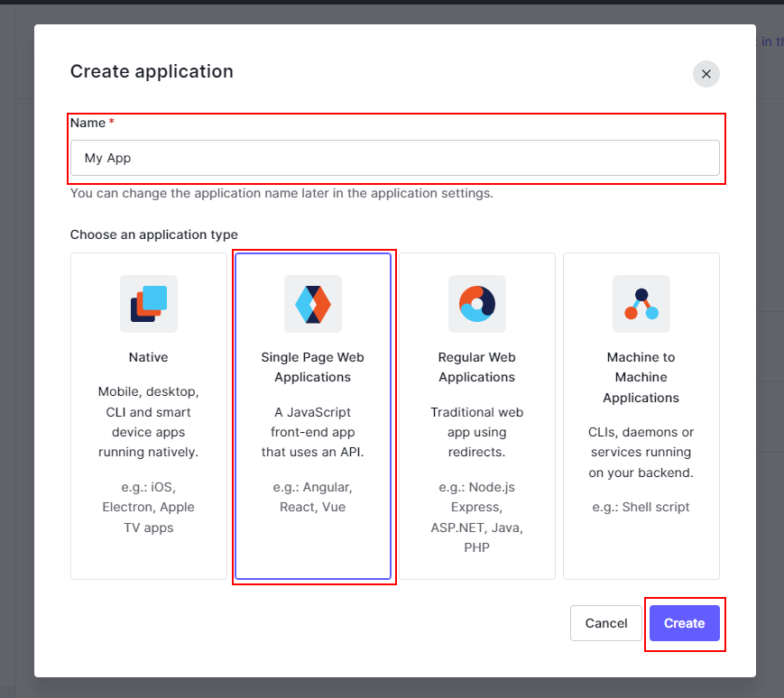784x698 pixels.
Task: Close the Create application dialog
Action: coord(706,74)
